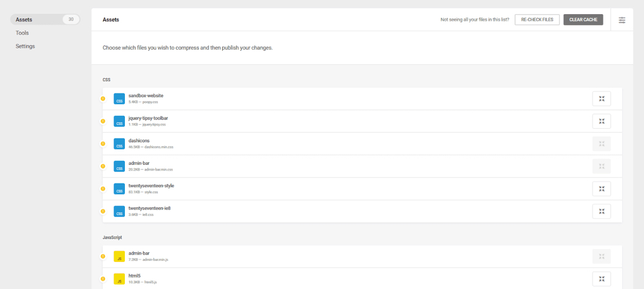Toggle compress for sandbox-website CSS

601,98
